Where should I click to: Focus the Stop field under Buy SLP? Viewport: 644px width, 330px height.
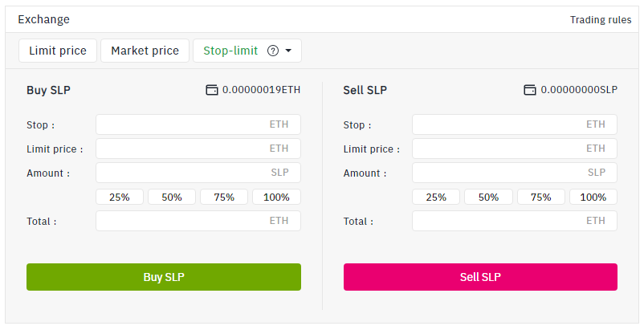[198, 124]
